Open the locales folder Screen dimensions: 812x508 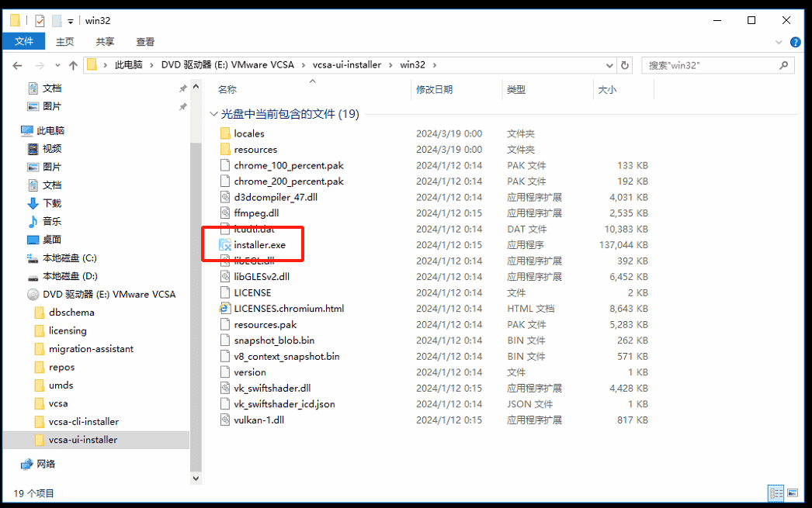coord(248,133)
